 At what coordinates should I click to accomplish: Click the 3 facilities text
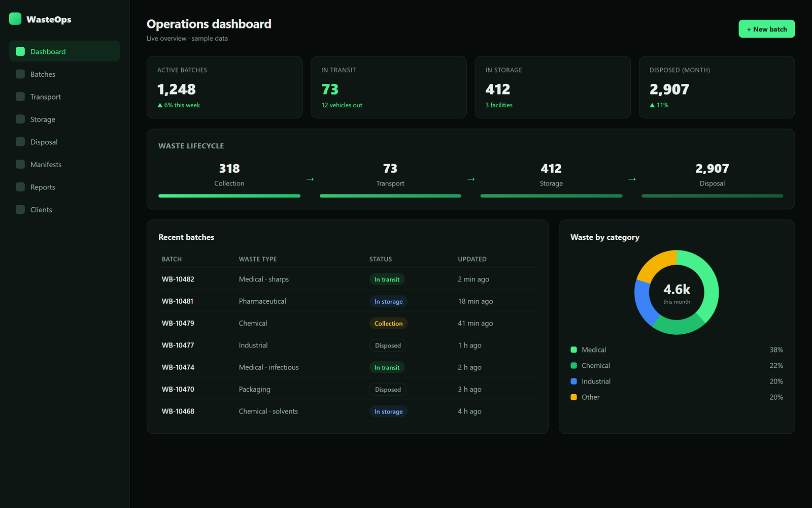point(499,105)
